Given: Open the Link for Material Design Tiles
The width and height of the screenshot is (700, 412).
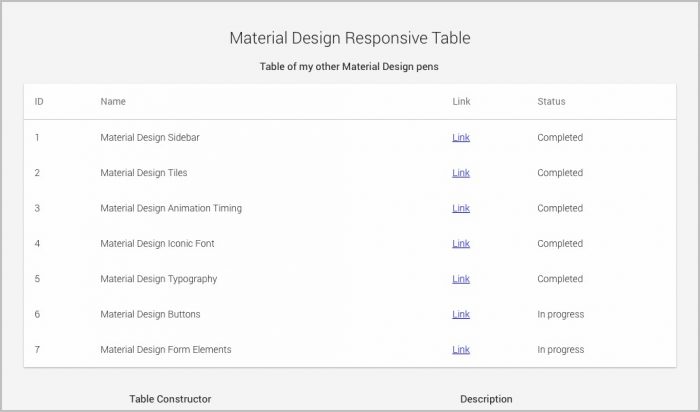Looking at the screenshot, I should 461,173.
